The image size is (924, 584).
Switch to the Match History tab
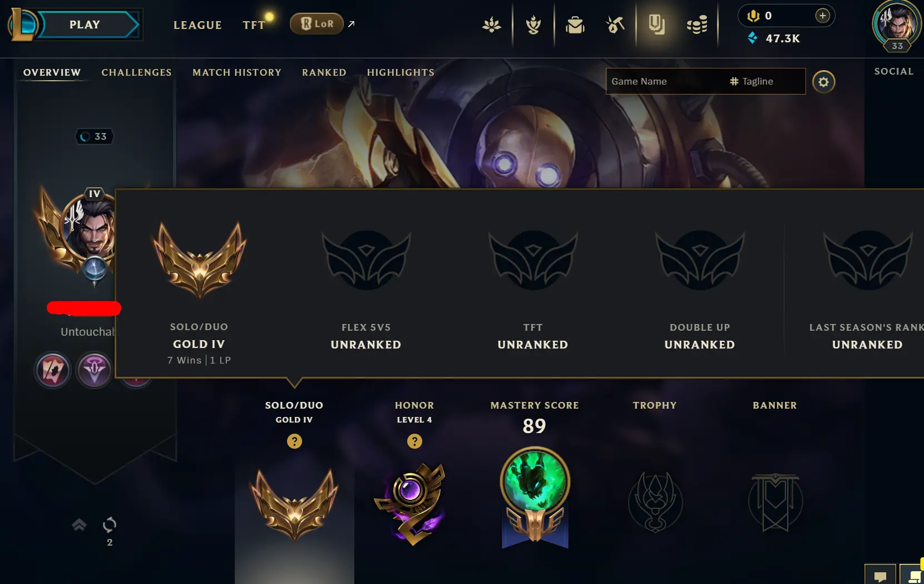[x=237, y=72]
